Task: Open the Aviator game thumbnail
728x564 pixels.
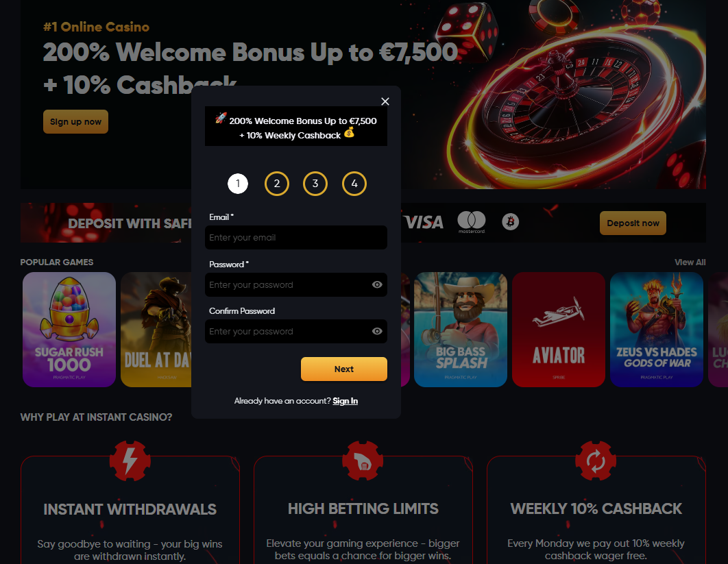Action: coord(559,330)
